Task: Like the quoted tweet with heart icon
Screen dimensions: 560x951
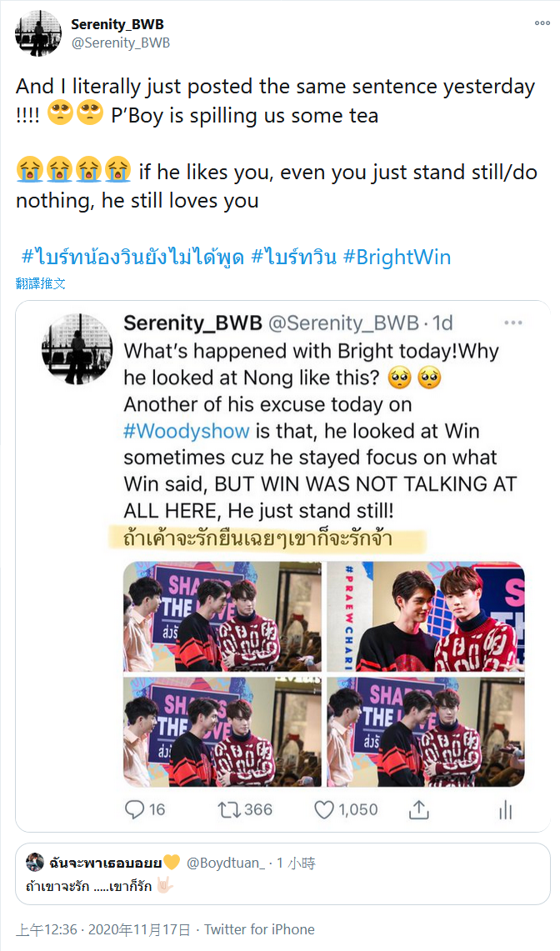Action: coord(324,809)
